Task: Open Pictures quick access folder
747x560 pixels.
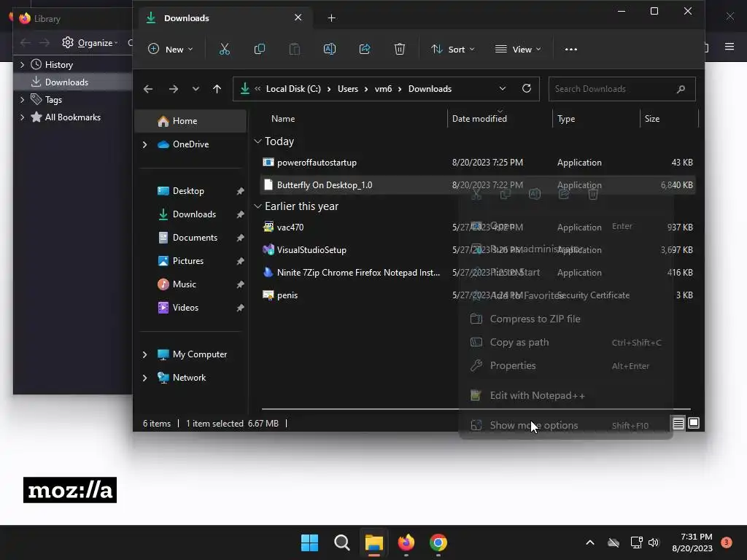Action: pyautogui.click(x=187, y=261)
